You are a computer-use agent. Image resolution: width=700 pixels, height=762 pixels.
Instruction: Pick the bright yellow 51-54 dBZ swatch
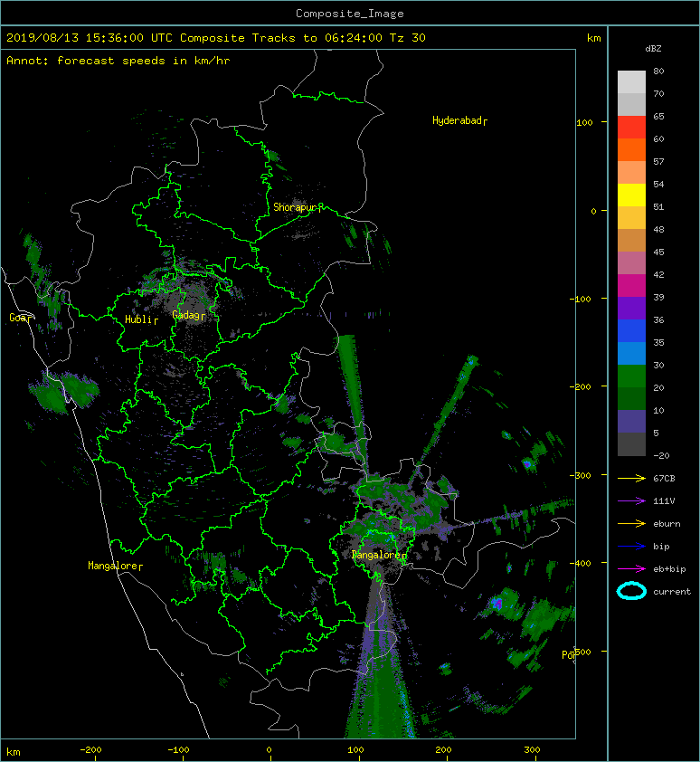tap(631, 195)
